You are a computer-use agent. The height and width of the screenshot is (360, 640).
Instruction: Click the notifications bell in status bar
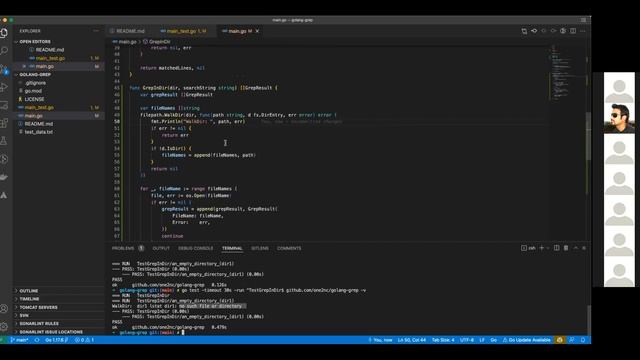(x=583, y=340)
